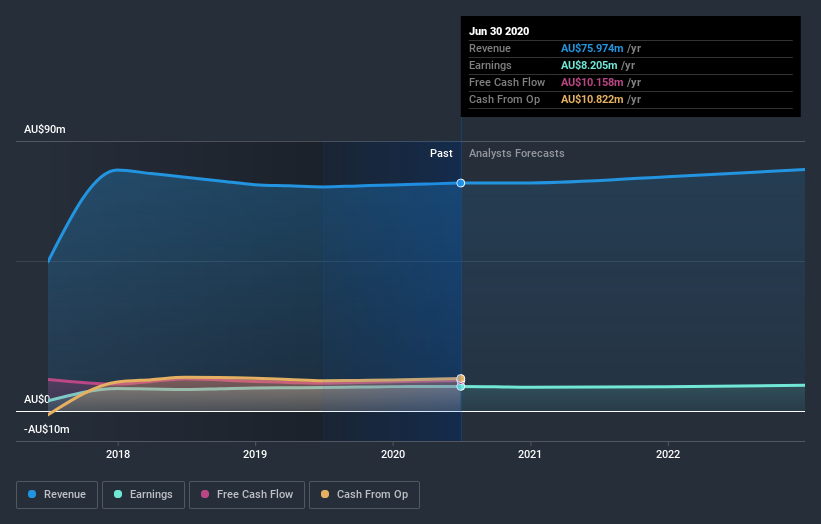Click the Revenue label in the tooltip
This screenshot has height=524, width=821.
(490, 48)
